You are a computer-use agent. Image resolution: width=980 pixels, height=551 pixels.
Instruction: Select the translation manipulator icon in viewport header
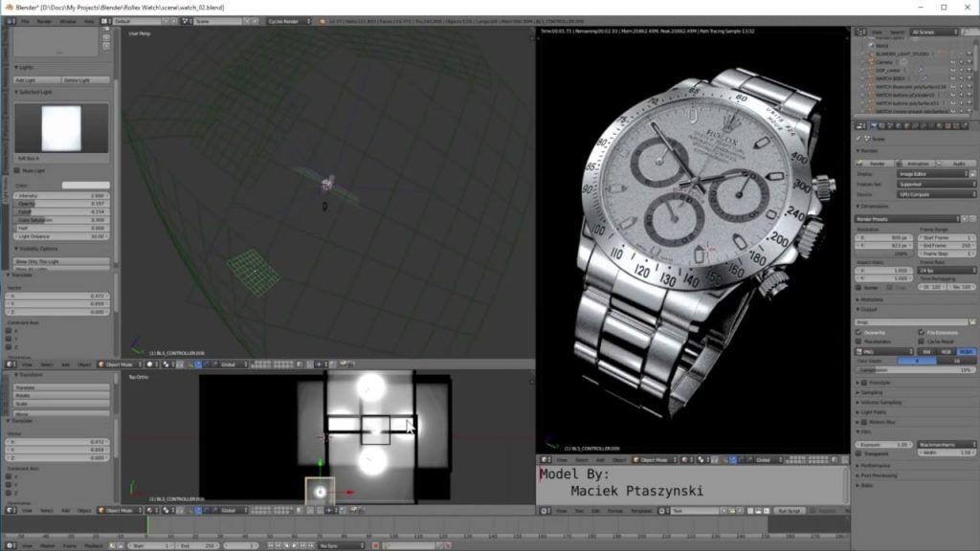pyautogui.click(x=197, y=363)
